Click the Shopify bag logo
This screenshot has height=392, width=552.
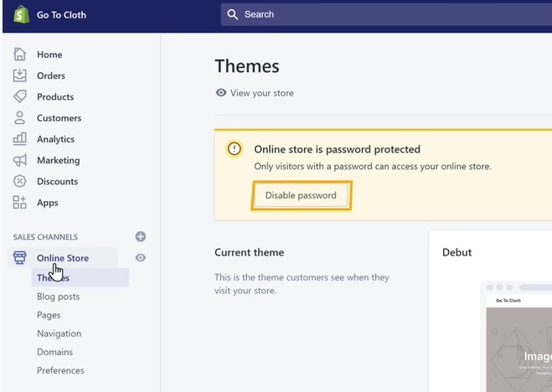pyautogui.click(x=21, y=15)
